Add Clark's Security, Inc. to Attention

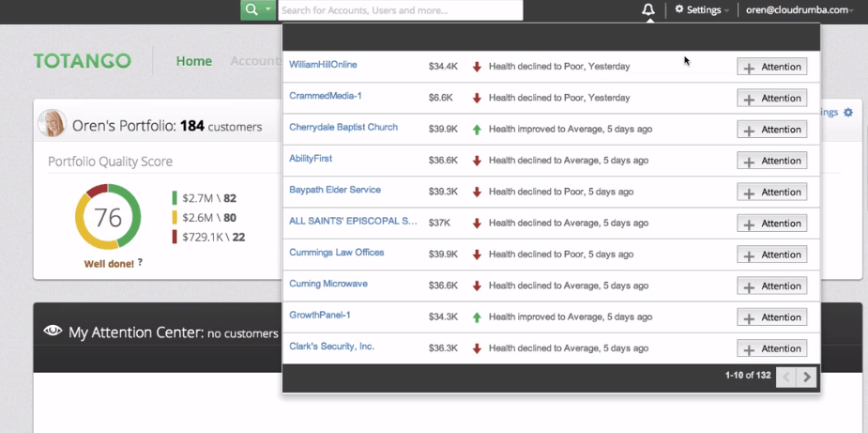[771, 348]
